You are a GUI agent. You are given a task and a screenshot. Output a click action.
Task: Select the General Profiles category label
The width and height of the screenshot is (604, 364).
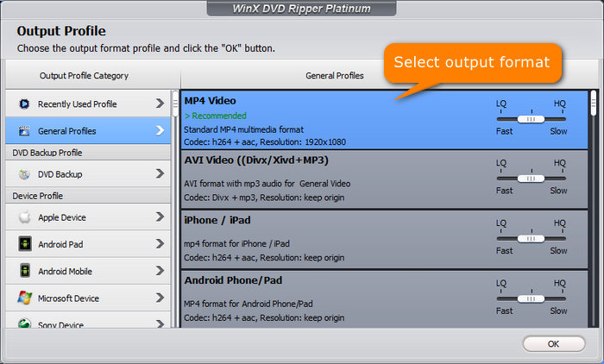point(67,131)
